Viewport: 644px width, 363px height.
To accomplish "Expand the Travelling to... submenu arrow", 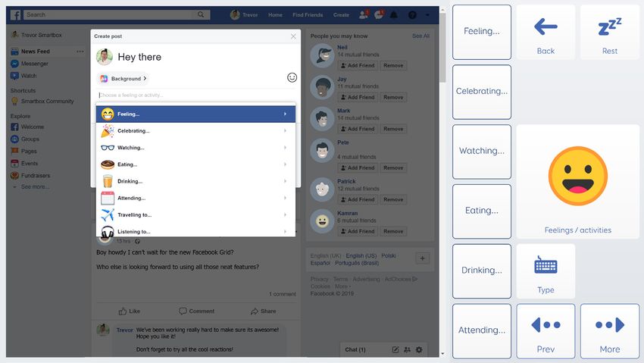I will (285, 215).
